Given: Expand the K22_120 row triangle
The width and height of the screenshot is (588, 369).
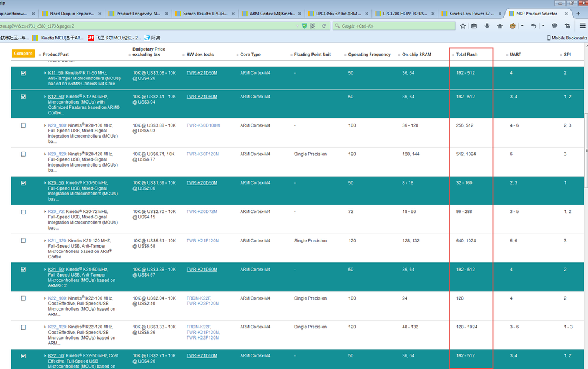Looking at the screenshot, I should tap(45, 327).
